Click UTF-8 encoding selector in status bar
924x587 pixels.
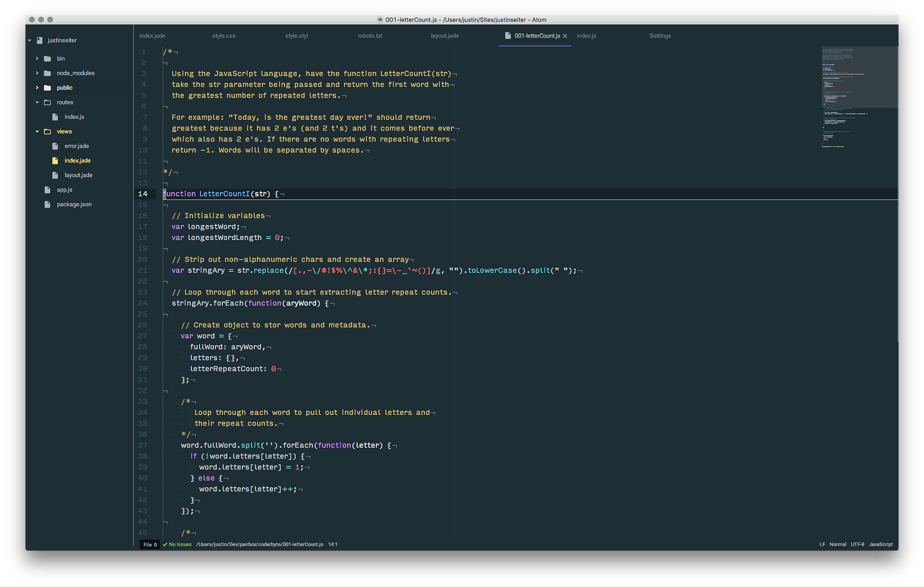[857, 545]
